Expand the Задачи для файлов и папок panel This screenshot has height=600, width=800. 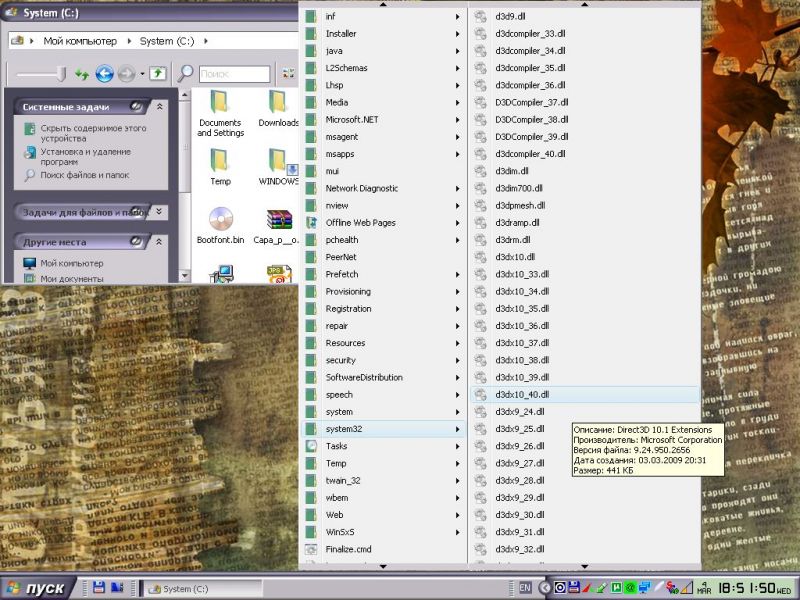(x=160, y=212)
